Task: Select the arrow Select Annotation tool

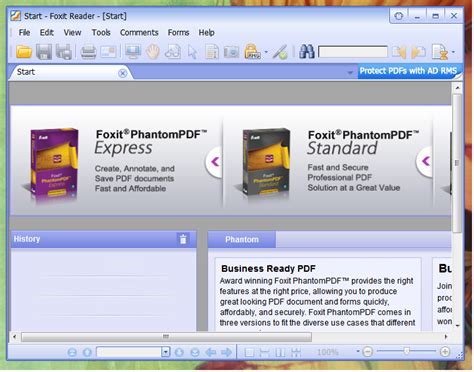Action: [192, 52]
